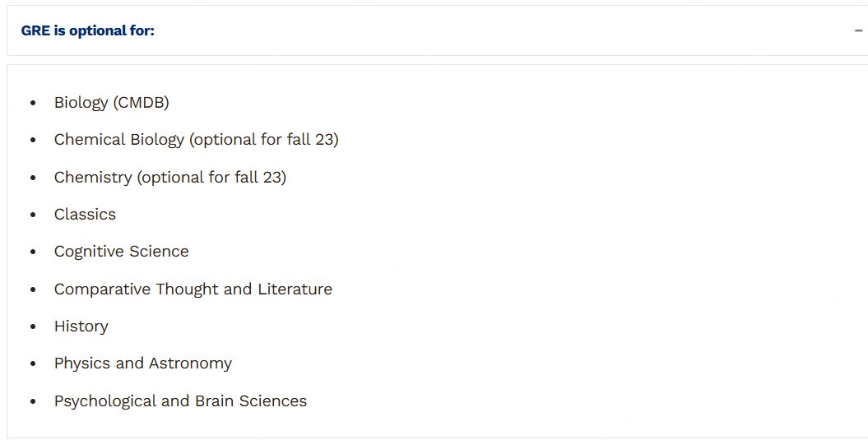This screenshot has width=868, height=440.
Task: Collapse the section using the minus icon
Action: pyautogui.click(x=858, y=30)
